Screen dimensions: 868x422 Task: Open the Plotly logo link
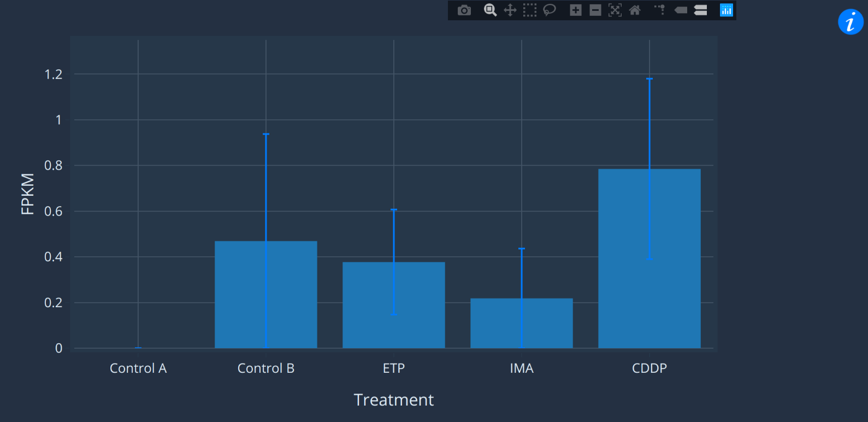pos(726,10)
